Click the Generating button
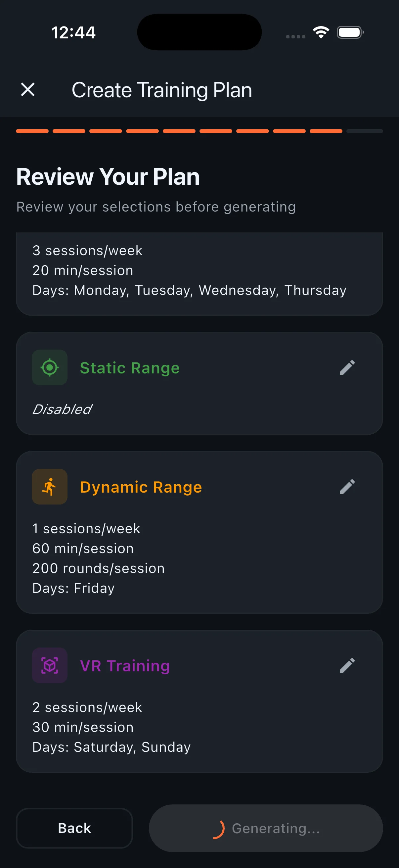The width and height of the screenshot is (399, 868). (x=266, y=829)
